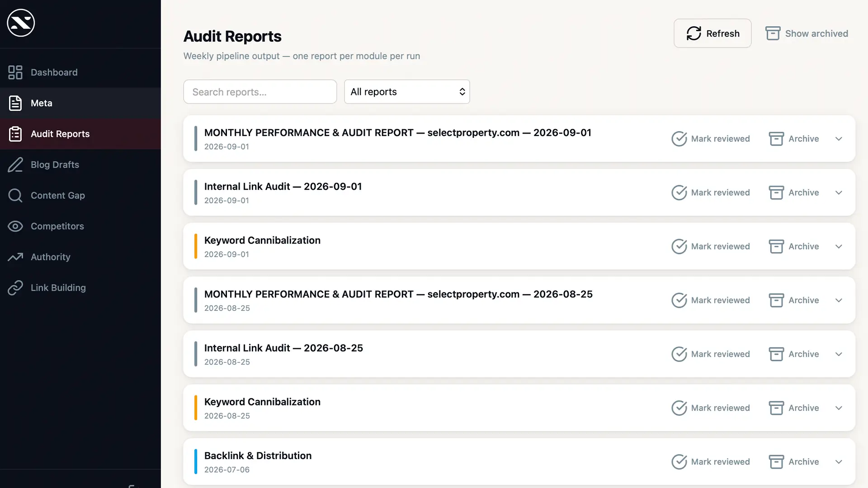Mark Keyword Cannibalization 2026-08-25 as reviewed
This screenshot has width=868, height=488.
pos(711,408)
